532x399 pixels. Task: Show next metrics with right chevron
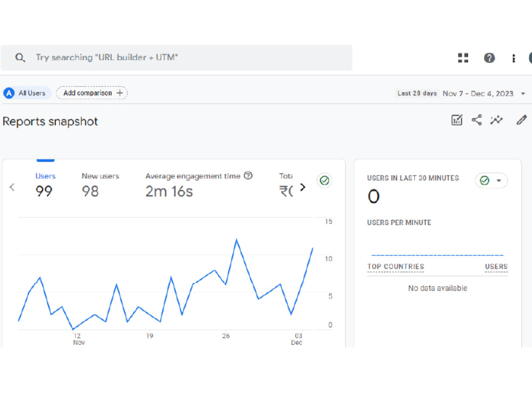(x=303, y=187)
